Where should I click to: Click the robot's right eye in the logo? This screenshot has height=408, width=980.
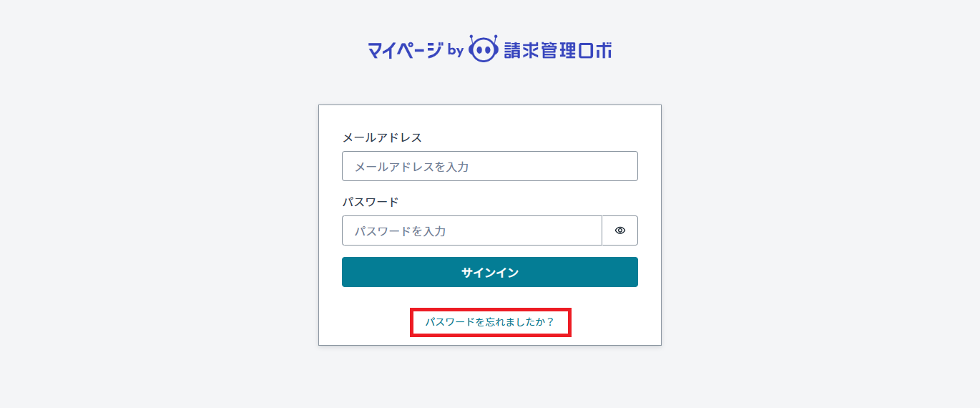(x=488, y=50)
